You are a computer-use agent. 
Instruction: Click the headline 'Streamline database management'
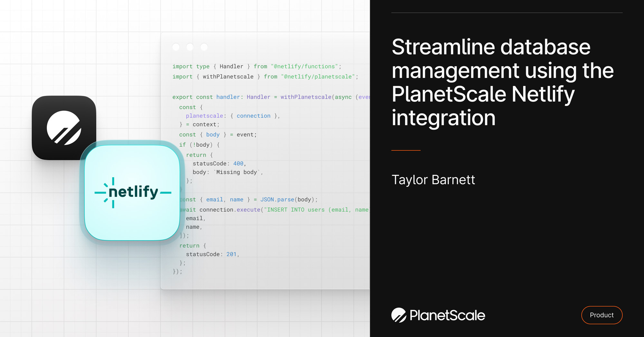[503, 82]
